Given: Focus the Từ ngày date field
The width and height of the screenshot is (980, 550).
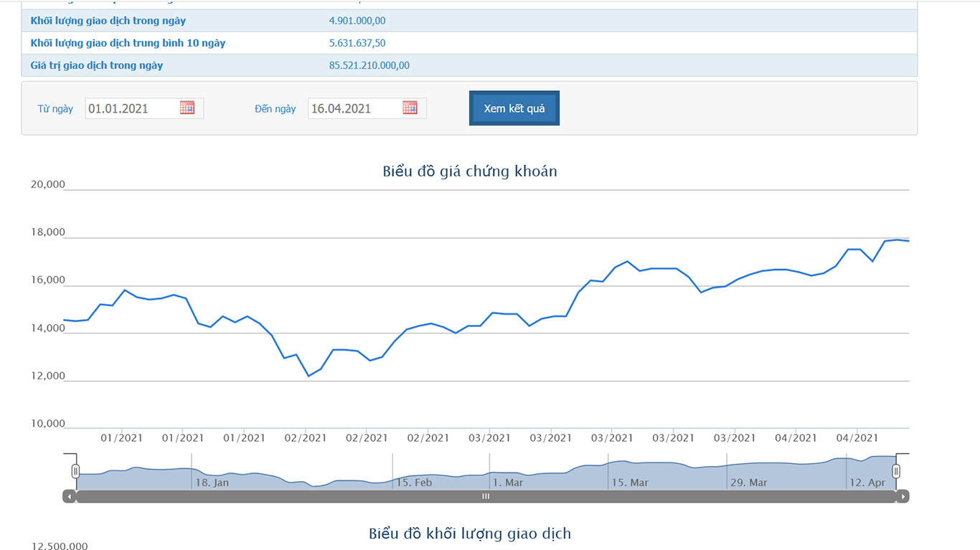Looking at the screenshot, I should coord(131,108).
